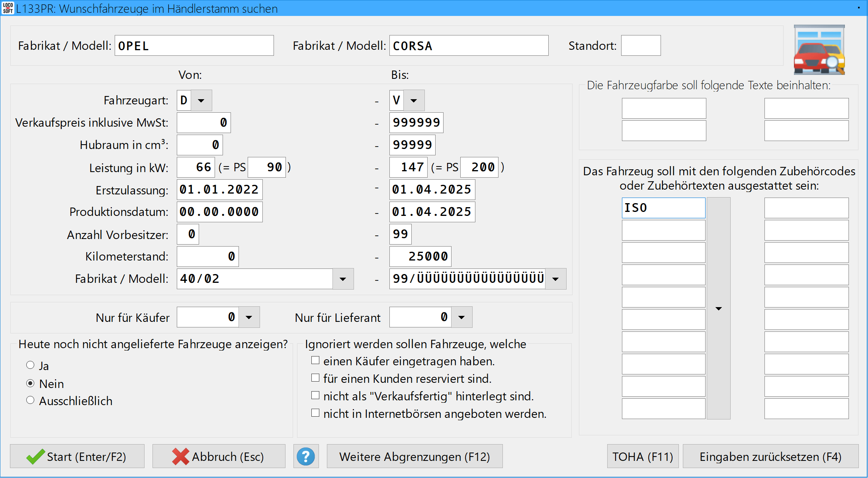Click the red X Abbruch icon
868x478 pixels.
(x=180, y=456)
